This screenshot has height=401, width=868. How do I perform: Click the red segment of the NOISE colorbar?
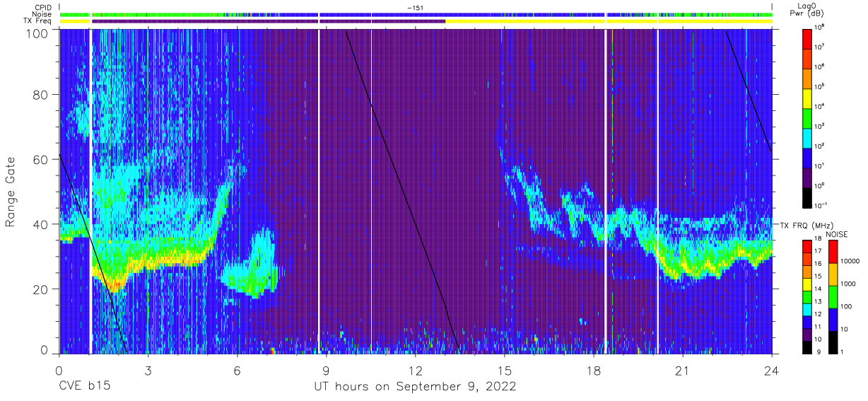point(833,252)
